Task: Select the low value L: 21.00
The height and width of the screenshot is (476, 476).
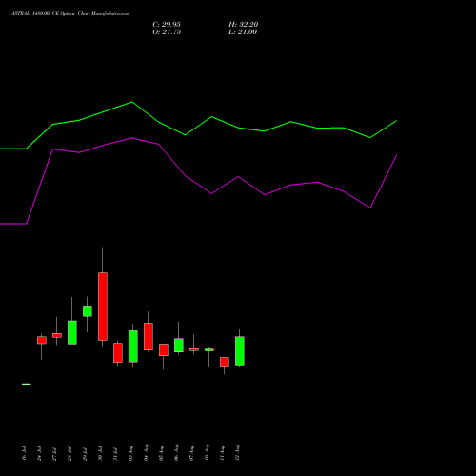Action: coord(243,32)
